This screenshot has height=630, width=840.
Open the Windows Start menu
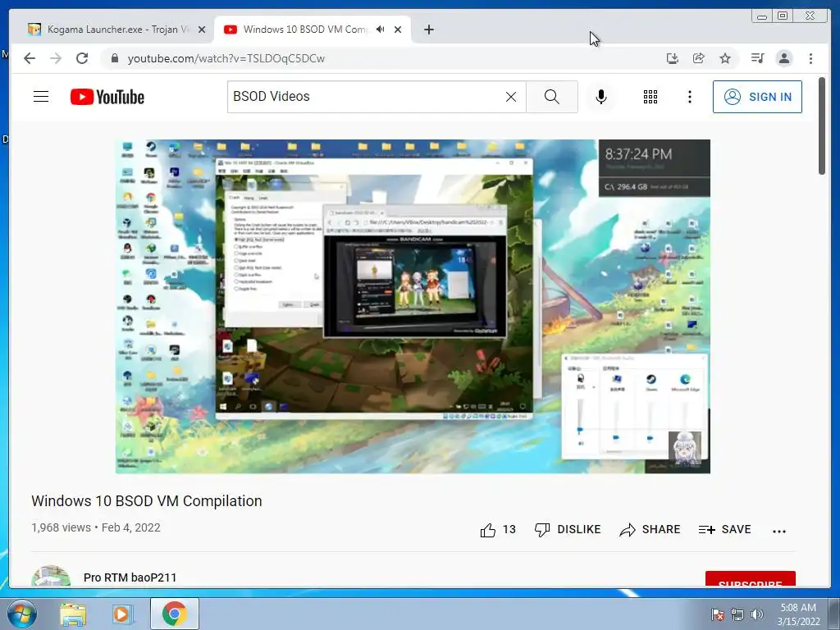pos(21,614)
